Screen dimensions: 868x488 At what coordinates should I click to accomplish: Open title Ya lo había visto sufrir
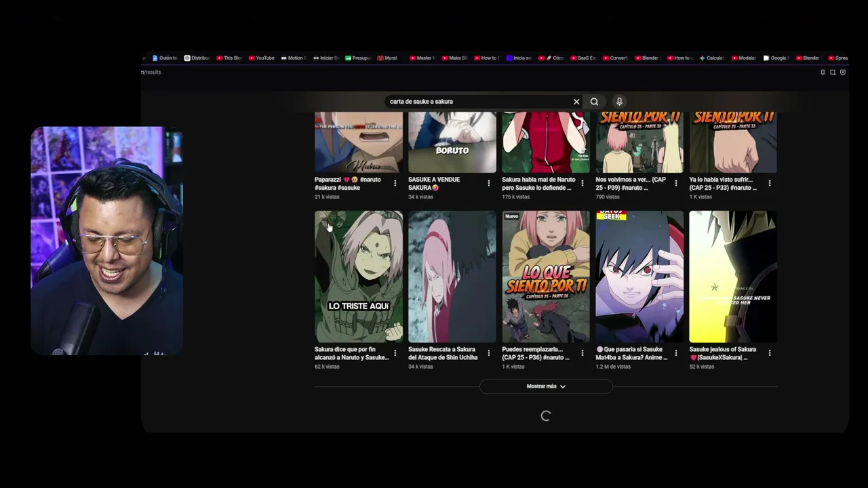723,184
